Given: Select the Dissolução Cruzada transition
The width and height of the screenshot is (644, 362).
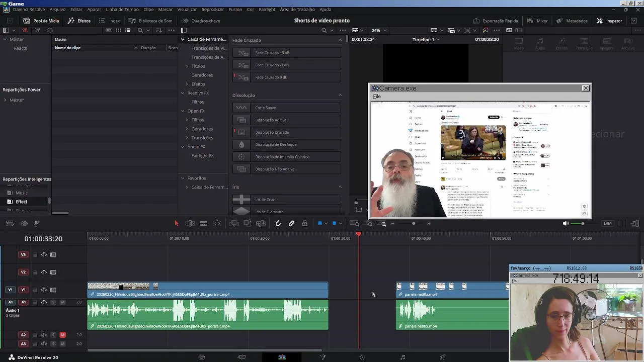Looking at the screenshot, I should click(x=287, y=132).
